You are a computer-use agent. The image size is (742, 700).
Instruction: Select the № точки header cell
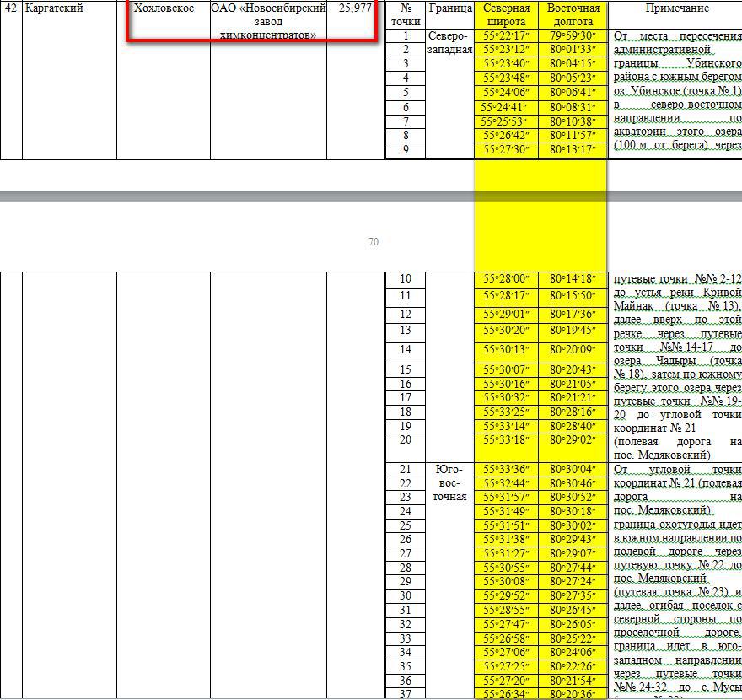coord(406,14)
